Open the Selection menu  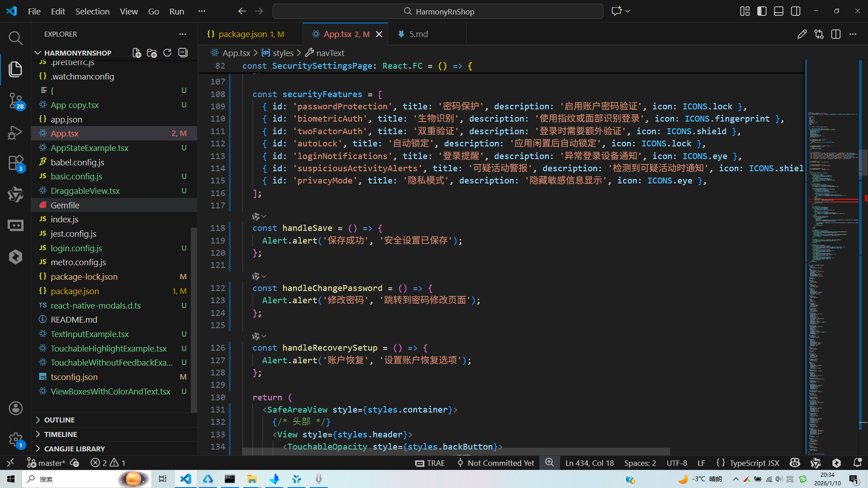click(92, 11)
